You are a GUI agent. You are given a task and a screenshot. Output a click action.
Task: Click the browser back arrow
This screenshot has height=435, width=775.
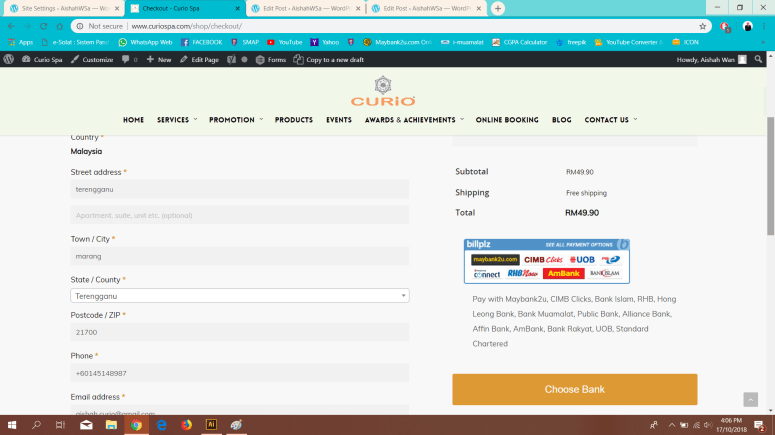click(x=11, y=26)
